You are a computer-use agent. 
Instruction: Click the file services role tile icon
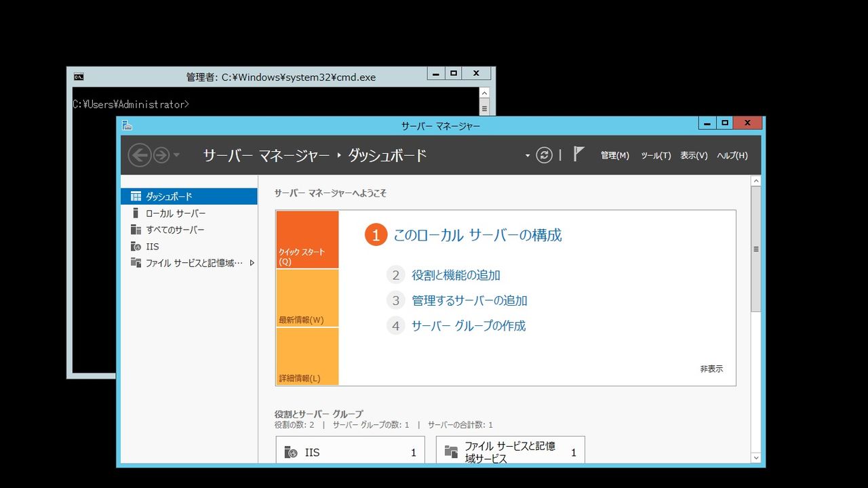click(451, 452)
